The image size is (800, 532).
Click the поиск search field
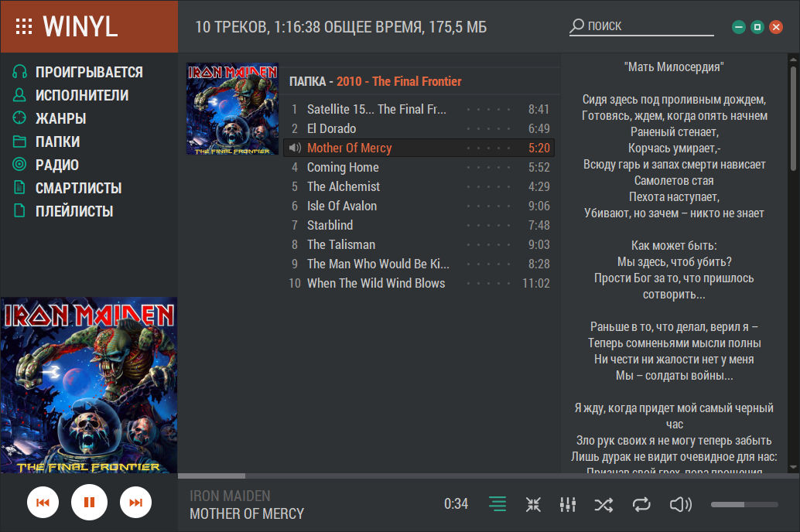[x=649, y=26]
